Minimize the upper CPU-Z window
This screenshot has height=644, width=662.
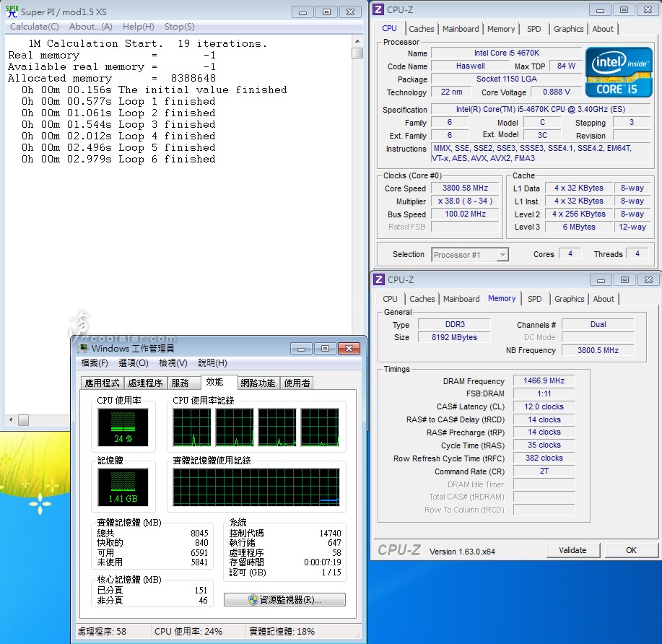[x=601, y=9]
